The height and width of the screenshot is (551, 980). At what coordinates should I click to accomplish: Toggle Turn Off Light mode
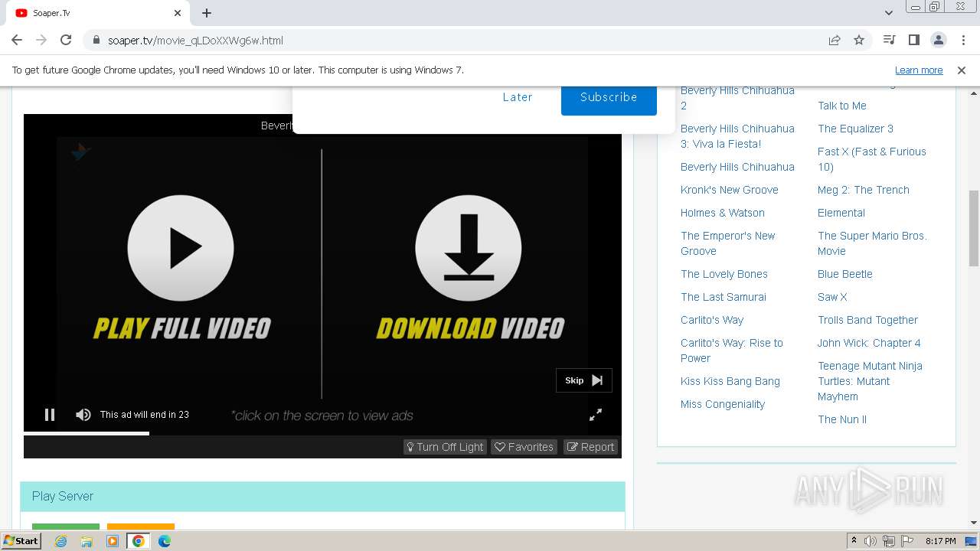tap(445, 447)
